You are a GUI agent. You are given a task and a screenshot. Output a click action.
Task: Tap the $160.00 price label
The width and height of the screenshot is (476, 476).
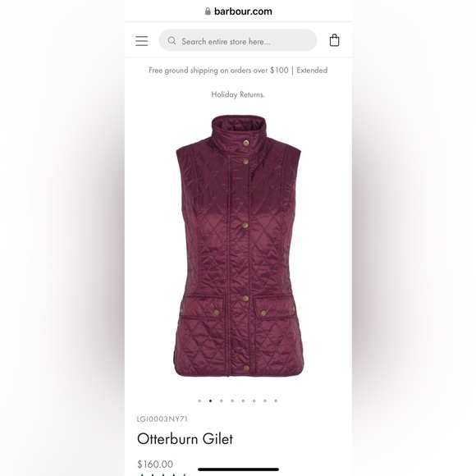coord(155,464)
